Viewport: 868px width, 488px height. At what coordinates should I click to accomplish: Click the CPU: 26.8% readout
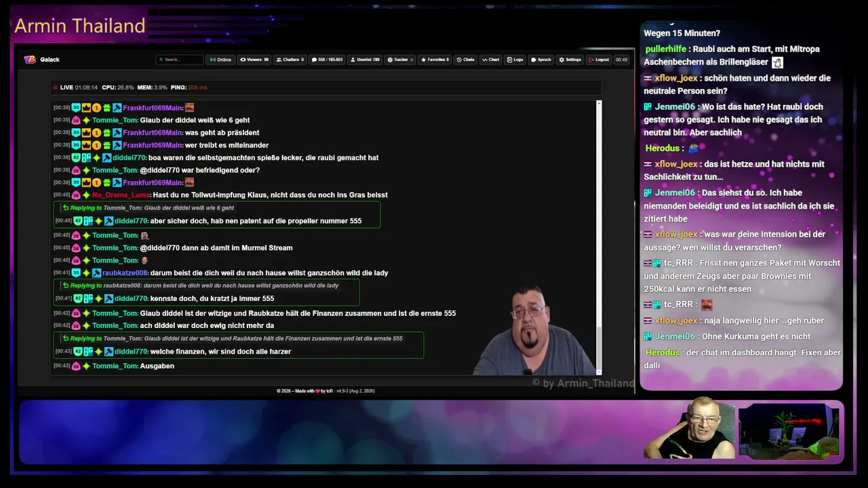coord(118,87)
